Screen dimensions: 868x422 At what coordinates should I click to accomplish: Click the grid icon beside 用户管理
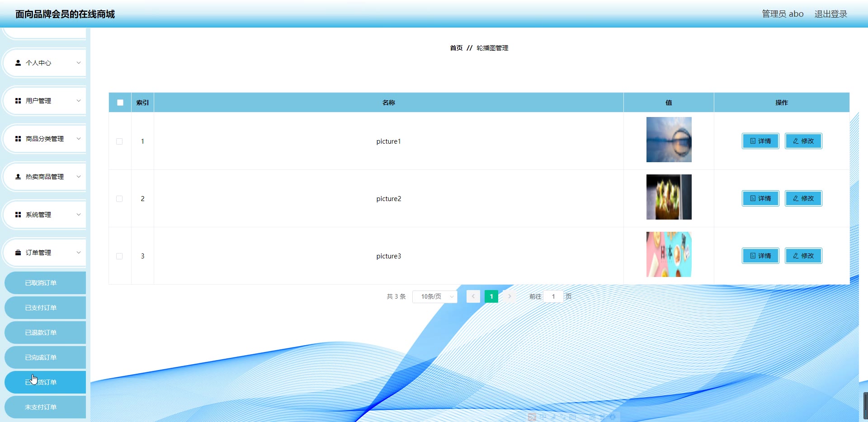tap(18, 101)
